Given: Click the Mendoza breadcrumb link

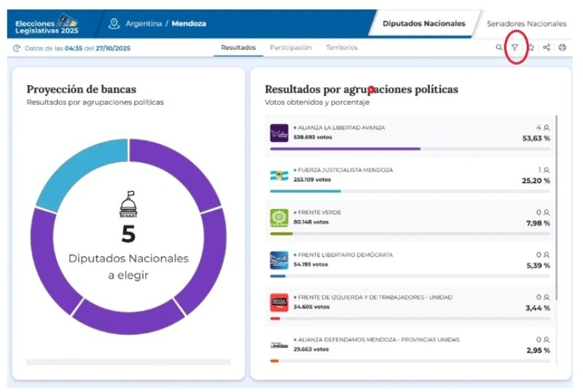Looking at the screenshot, I should tap(189, 23).
